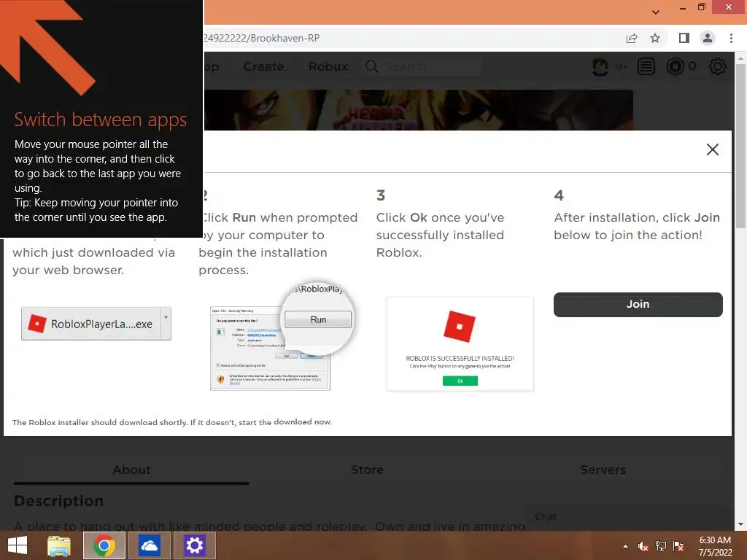Image resolution: width=747 pixels, height=560 pixels.
Task: Open PC settings gear in taskbar
Action: [194, 545]
